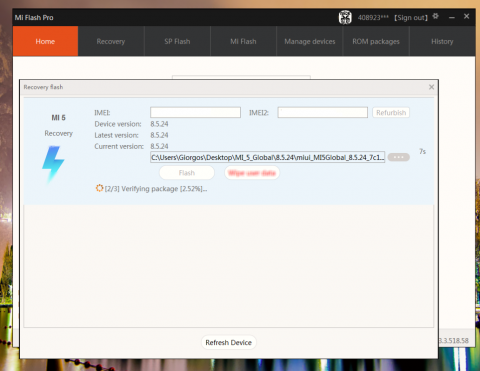The height and width of the screenshot is (371, 480).
Task: View the History tab
Action: pos(442,41)
